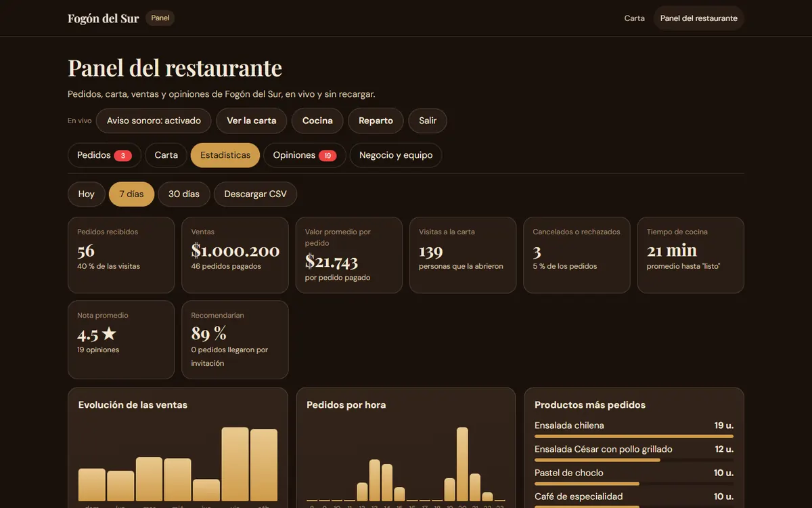Click the "Ensalada César con pollo grillado" product name
The width and height of the screenshot is (812, 508).
click(604, 449)
